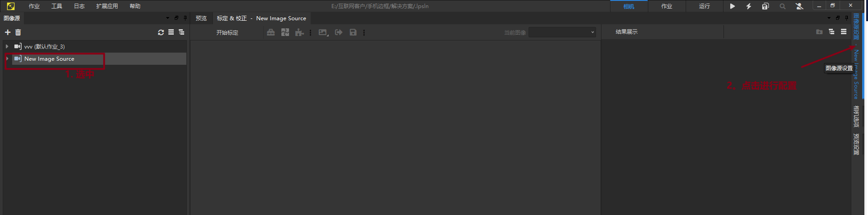Click the run play button in top bar
Viewport: 868px width, 215px height.
pos(732,6)
